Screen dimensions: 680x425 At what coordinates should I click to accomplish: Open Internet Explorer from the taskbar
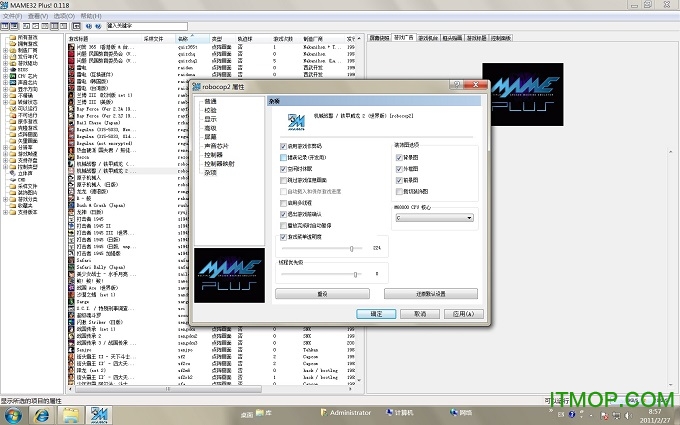coord(42,415)
